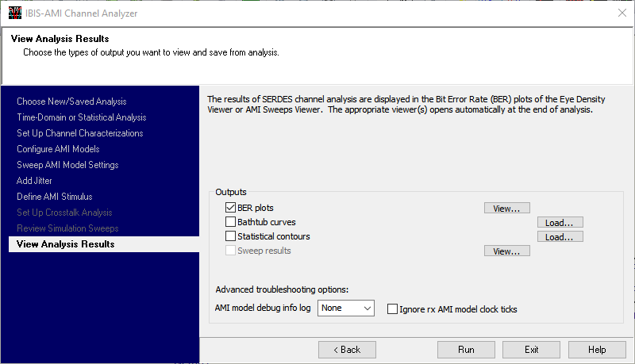The width and height of the screenshot is (635, 364).
Task: Click View button for BER plots
Action: pyautogui.click(x=506, y=209)
